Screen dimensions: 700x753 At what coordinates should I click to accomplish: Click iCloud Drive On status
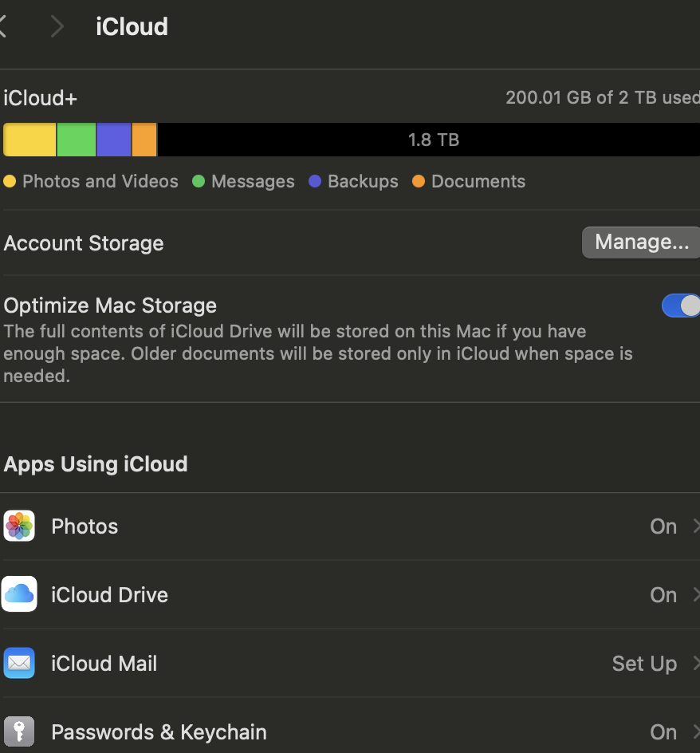(x=663, y=595)
